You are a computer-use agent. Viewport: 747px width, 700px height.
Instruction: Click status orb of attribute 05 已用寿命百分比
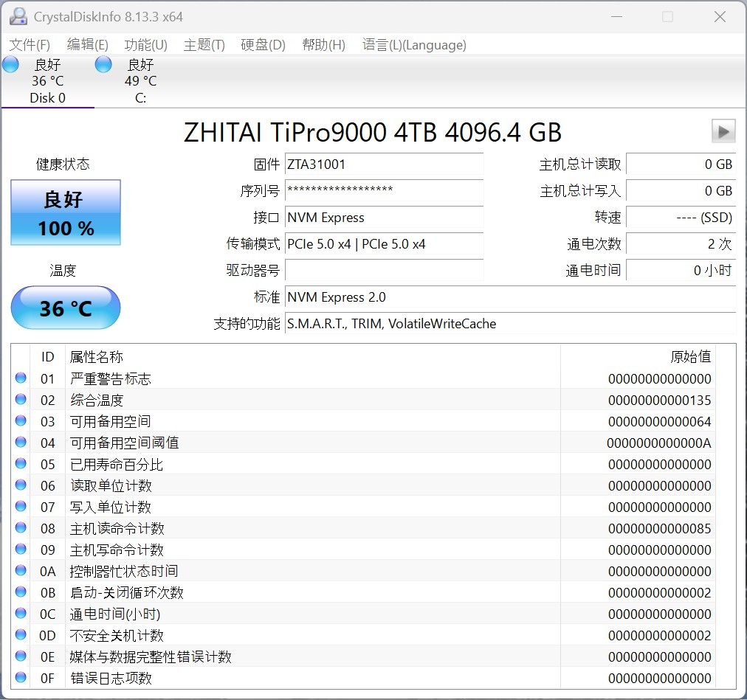[21, 463]
